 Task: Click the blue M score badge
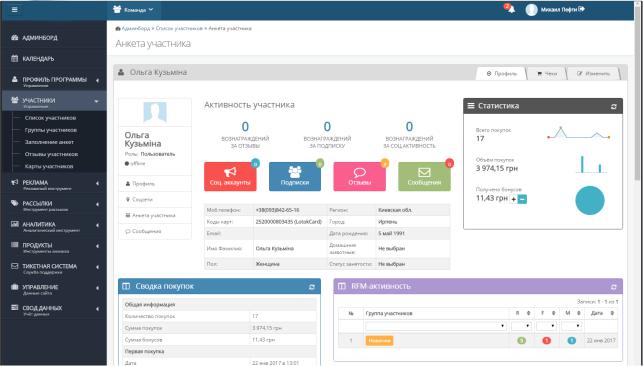pos(572,341)
